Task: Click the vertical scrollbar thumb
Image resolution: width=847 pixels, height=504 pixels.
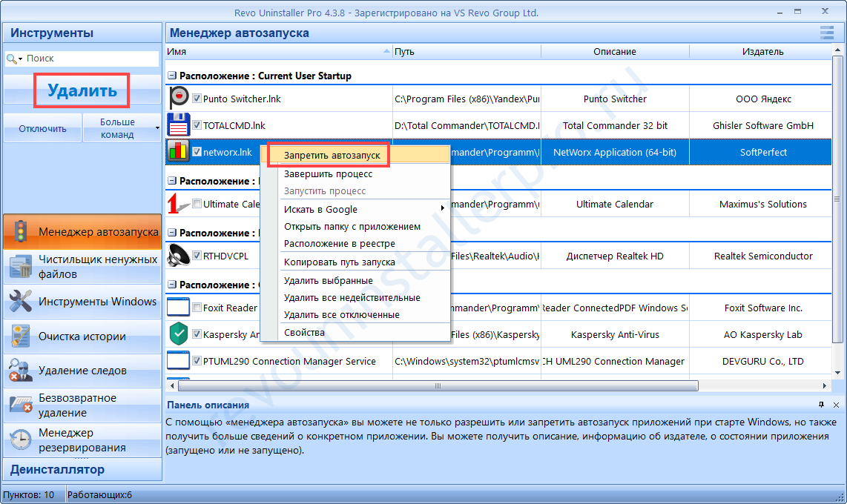Action: click(x=837, y=199)
